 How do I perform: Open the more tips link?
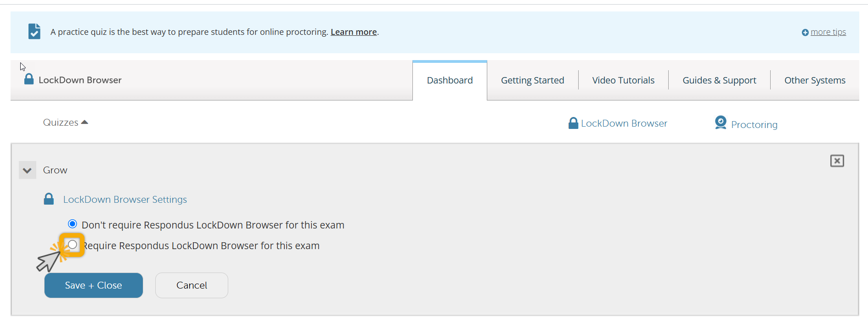click(828, 32)
